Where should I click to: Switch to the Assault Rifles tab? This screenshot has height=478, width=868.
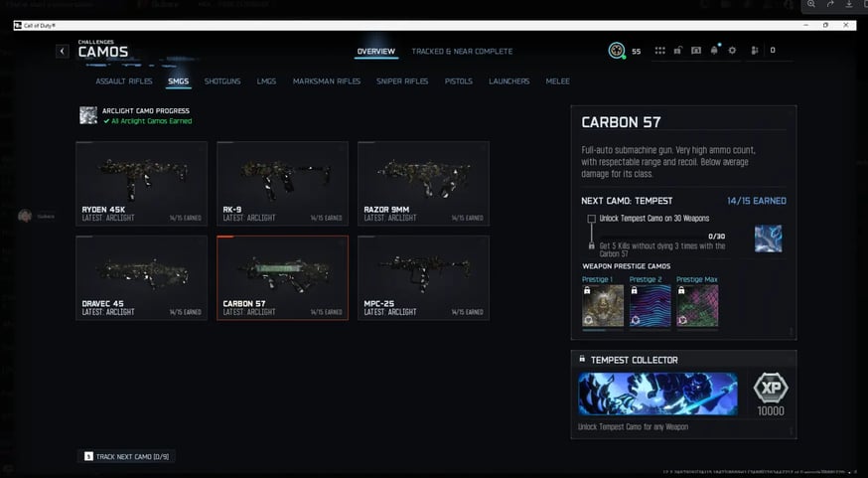[x=124, y=80]
